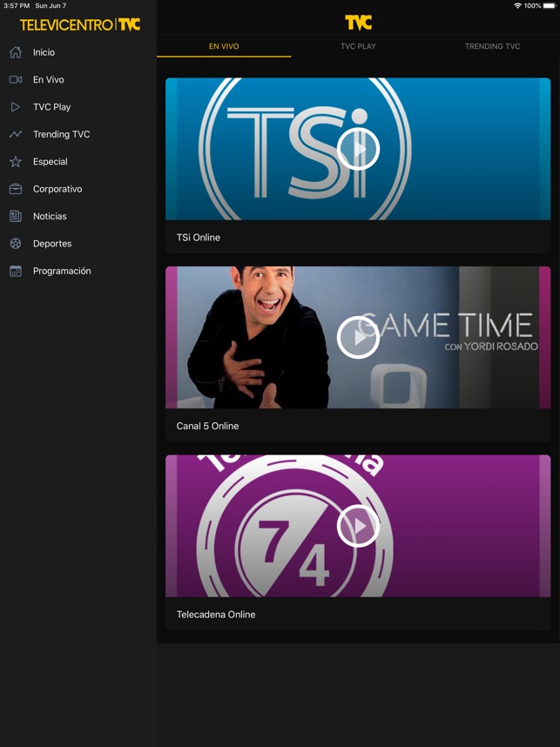Tap the Noticias newspaper icon
This screenshot has height=747, width=560.
tap(16, 216)
